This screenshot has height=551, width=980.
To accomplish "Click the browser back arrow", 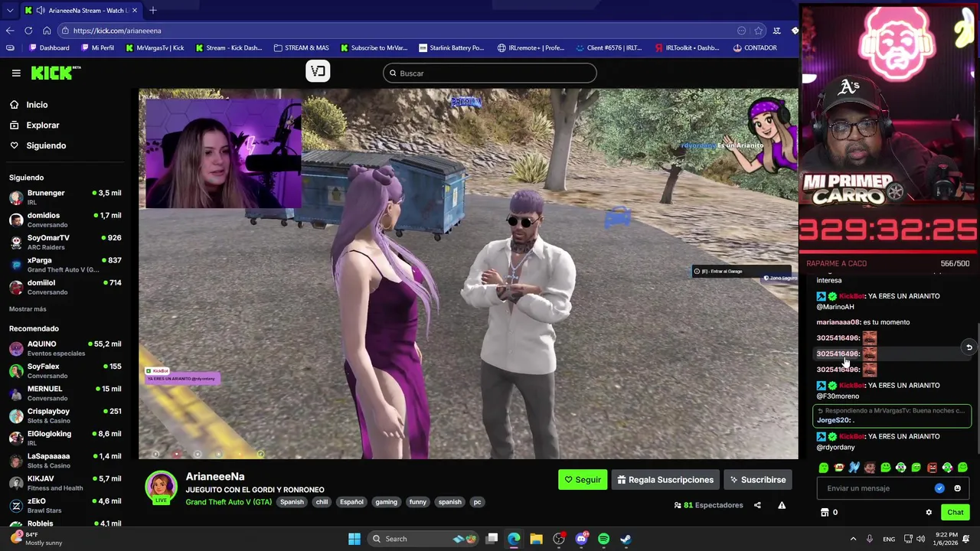I will 10,31.
